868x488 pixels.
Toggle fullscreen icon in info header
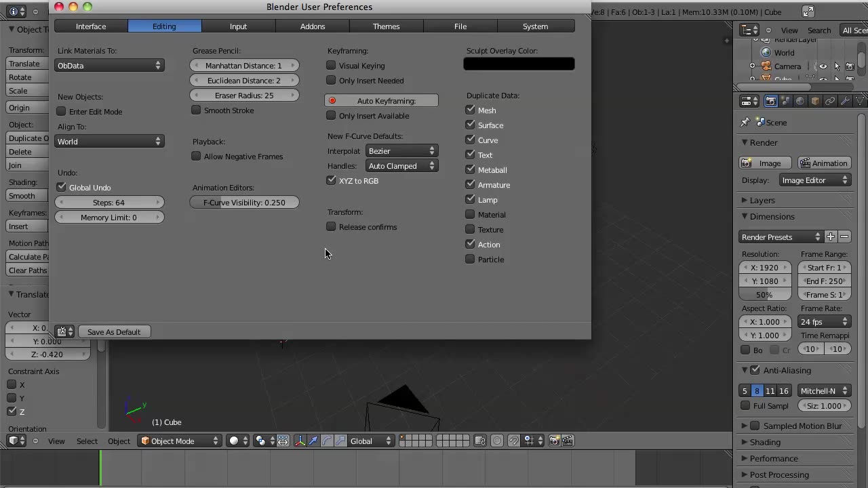click(808, 12)
